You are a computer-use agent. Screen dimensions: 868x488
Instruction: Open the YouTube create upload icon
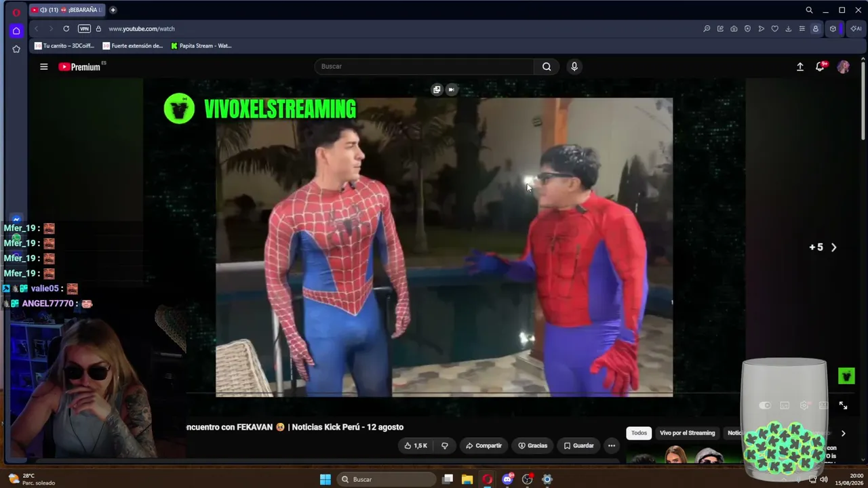pyautogui.click(x=800, y=66)
